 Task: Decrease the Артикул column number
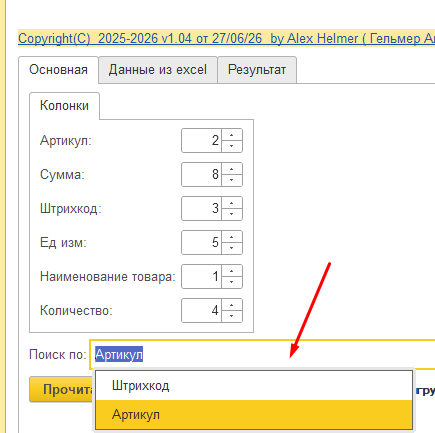[232, 146]
